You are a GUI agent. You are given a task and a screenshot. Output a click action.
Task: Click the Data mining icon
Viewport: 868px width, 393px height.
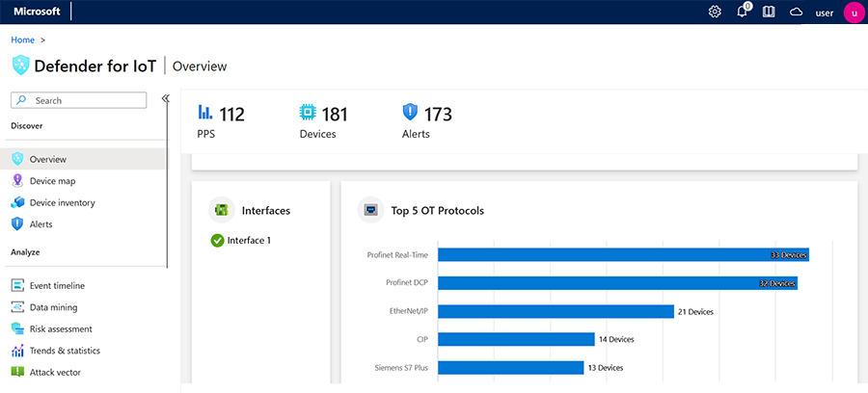(x=17, y=307)
